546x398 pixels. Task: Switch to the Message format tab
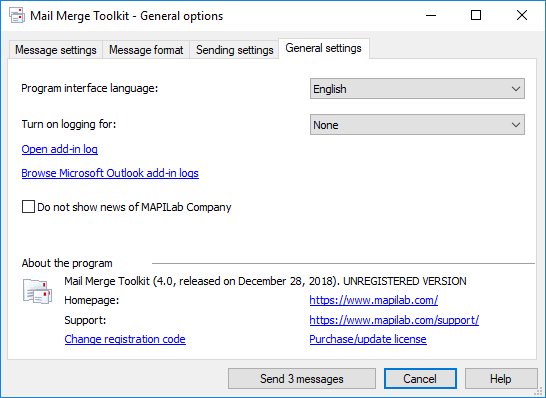tap(146, 50)
